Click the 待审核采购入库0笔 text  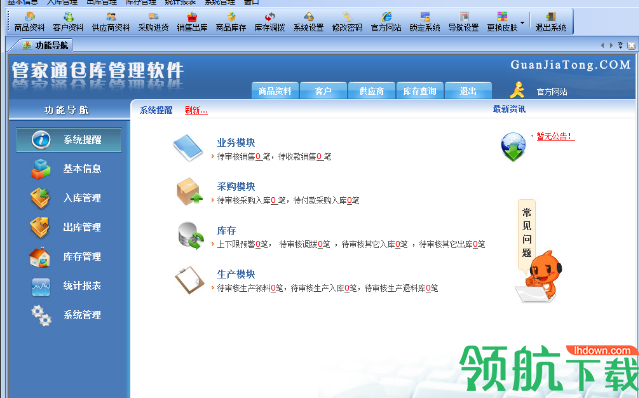(251, 200)
